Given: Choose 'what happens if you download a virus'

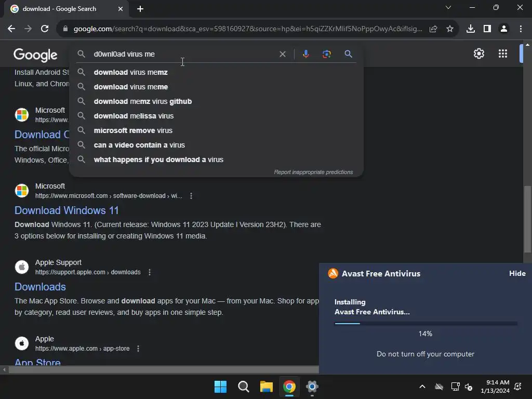Looking at the screenshot, I should coord(216,160).
